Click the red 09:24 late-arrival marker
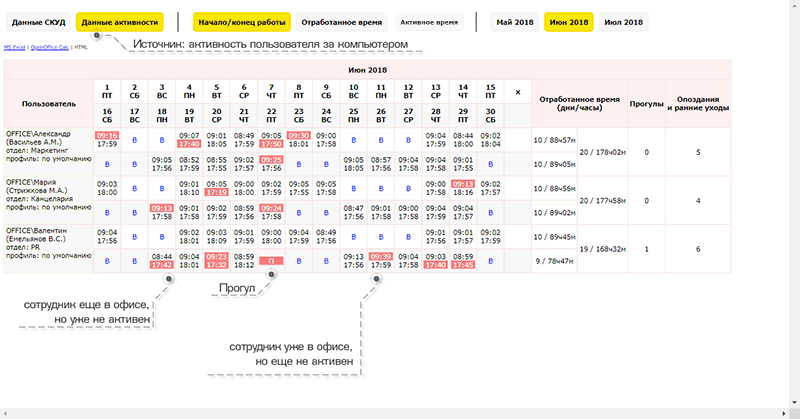The image size is (800, 419). coord(271,208)
